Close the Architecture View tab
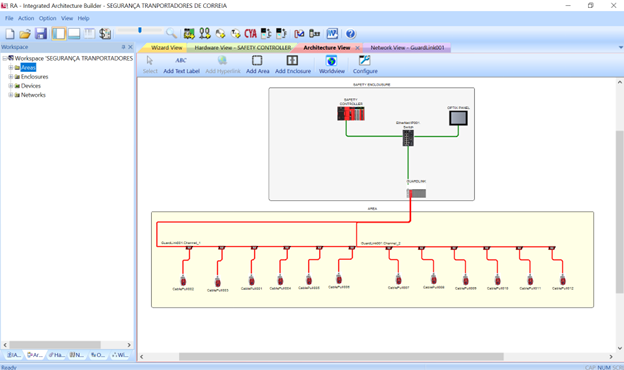This screenshot has height=370, width=624. coord(357,48)
